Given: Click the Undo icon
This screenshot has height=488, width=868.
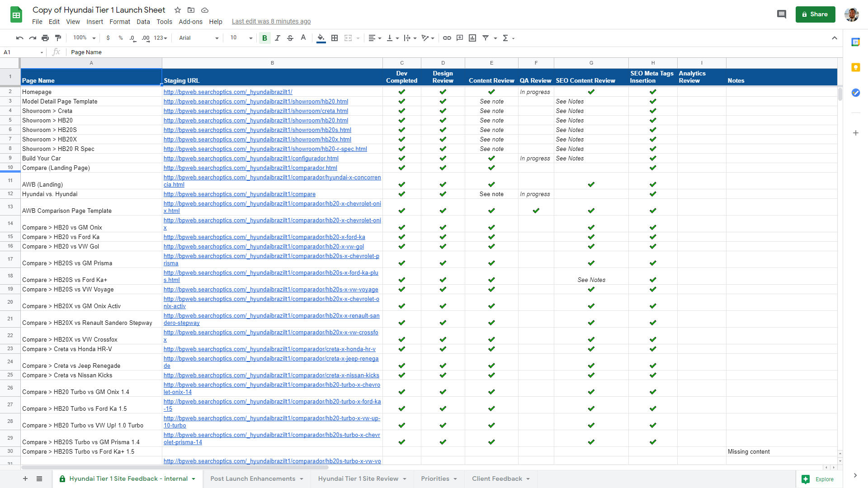Looking at the screenshot, I should [x=19, y=38].
